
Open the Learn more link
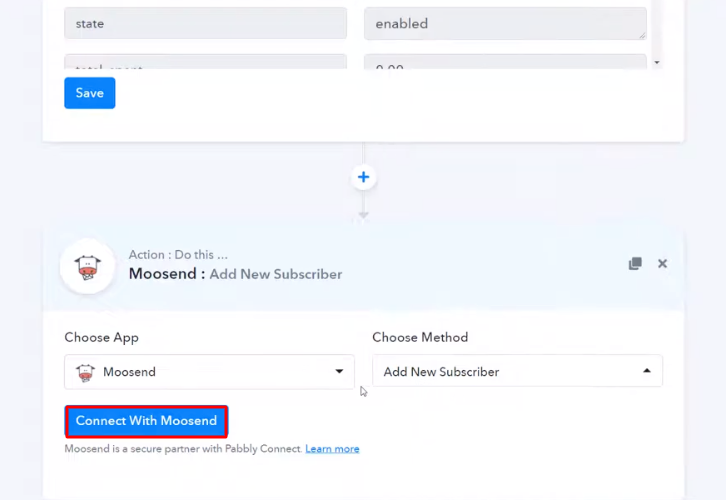click(x=332, y=449)
